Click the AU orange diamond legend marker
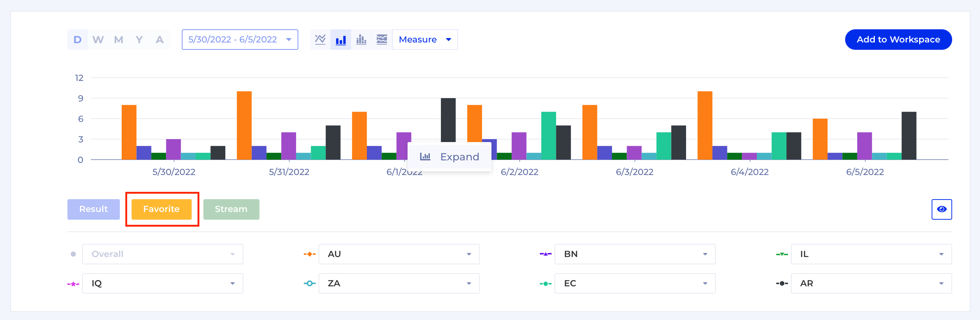Viewport: 980px width, 320px height. point(310,254)
